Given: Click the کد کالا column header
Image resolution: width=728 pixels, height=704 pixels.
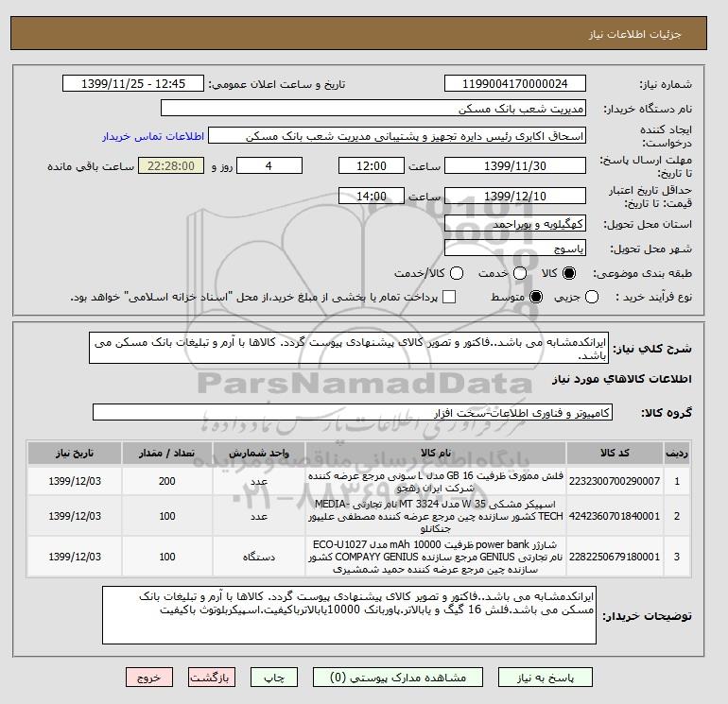Looking at the screenshot, I should point(615,453).
